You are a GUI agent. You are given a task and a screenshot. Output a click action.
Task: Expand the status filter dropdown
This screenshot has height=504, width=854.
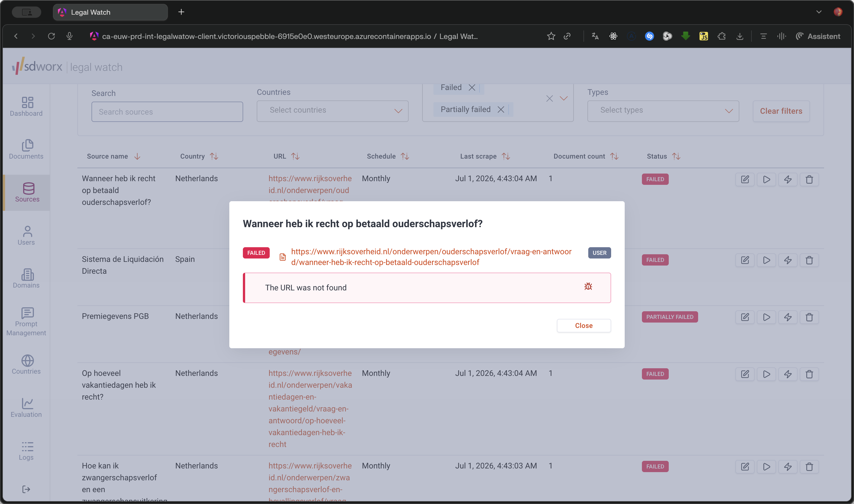coord(564,98)
